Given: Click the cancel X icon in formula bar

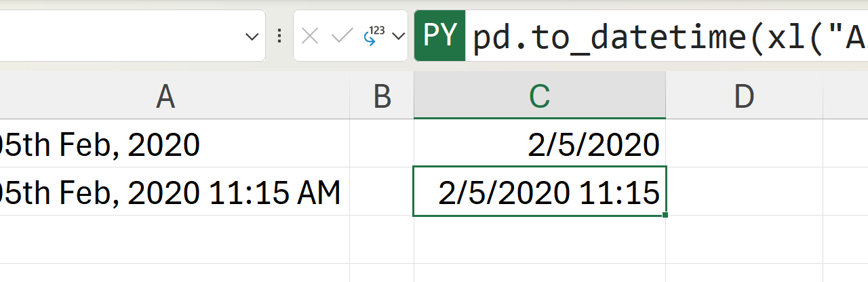Looking at the screenshot, I should pos(310,37).
